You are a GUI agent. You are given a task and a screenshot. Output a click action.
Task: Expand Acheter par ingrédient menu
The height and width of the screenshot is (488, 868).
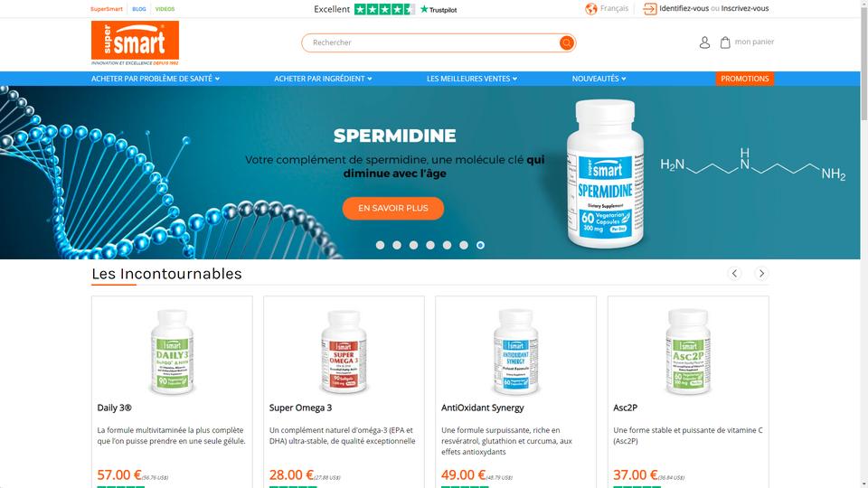pyautogui.click(x=323, y=79)
